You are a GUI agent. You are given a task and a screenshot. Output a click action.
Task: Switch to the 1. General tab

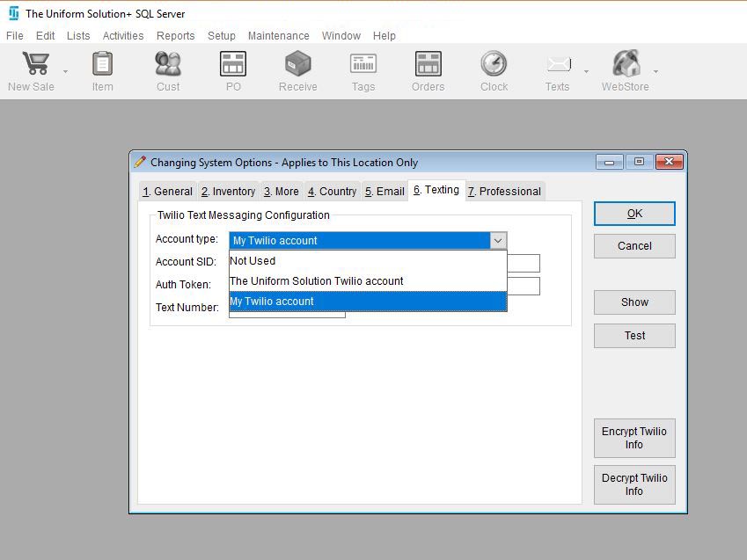click(x=167, y=192)
